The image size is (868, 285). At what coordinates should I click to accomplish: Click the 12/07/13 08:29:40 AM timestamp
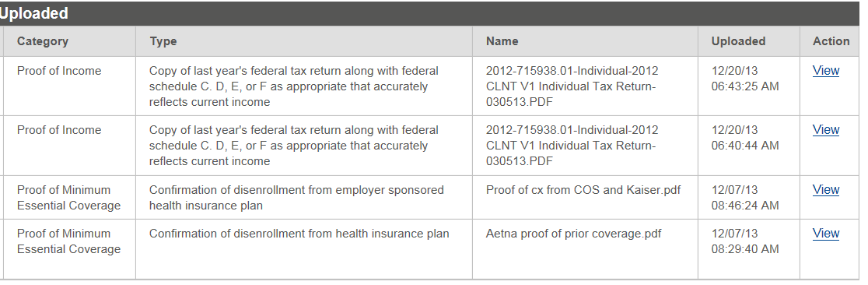tap(745, 241)
